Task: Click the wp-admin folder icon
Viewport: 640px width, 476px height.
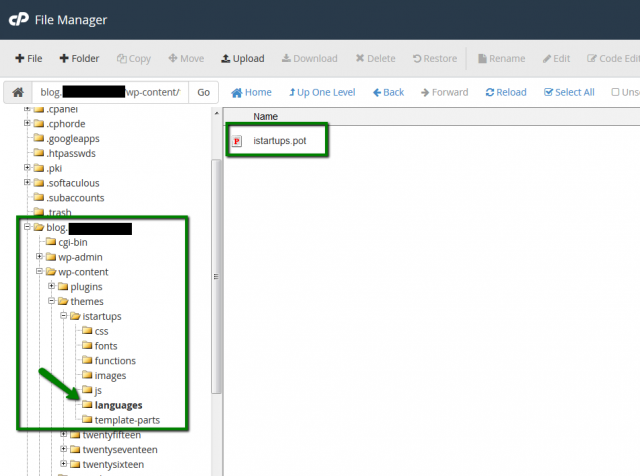Action: coord(51,257)
